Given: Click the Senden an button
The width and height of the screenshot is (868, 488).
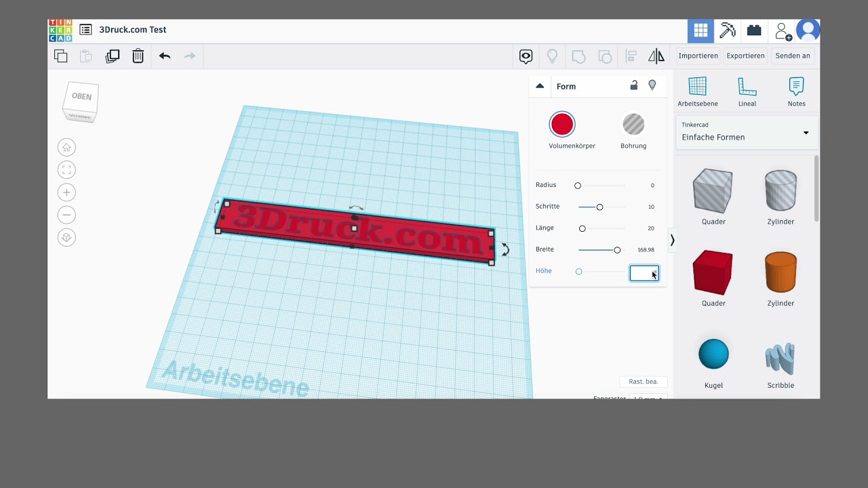Looking at the screenshot, I should click(793, 56).
